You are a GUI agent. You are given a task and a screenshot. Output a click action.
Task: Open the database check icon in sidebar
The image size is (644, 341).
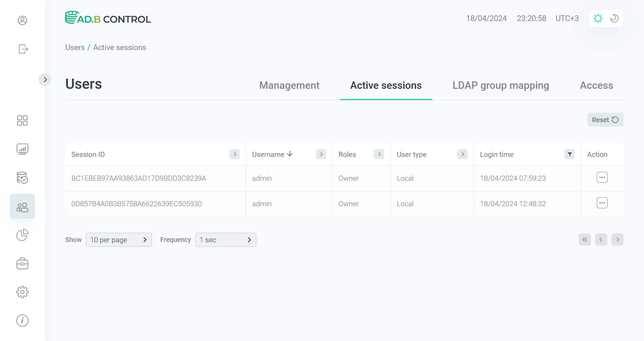point(22,177)
